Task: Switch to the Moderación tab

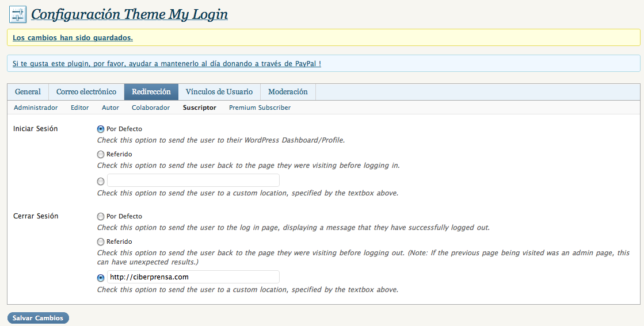Action: coord(288,92)
